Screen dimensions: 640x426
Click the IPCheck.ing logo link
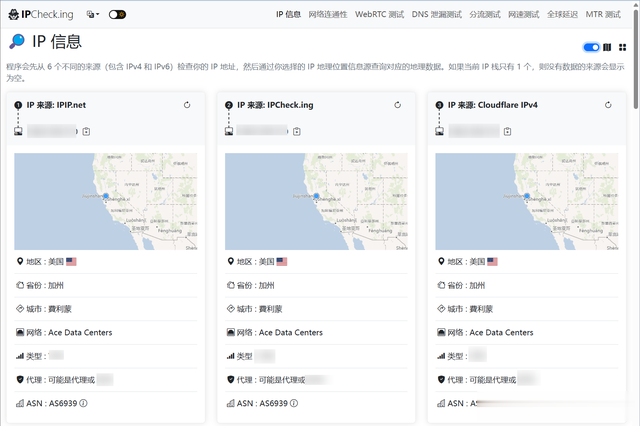click(41, 15)
